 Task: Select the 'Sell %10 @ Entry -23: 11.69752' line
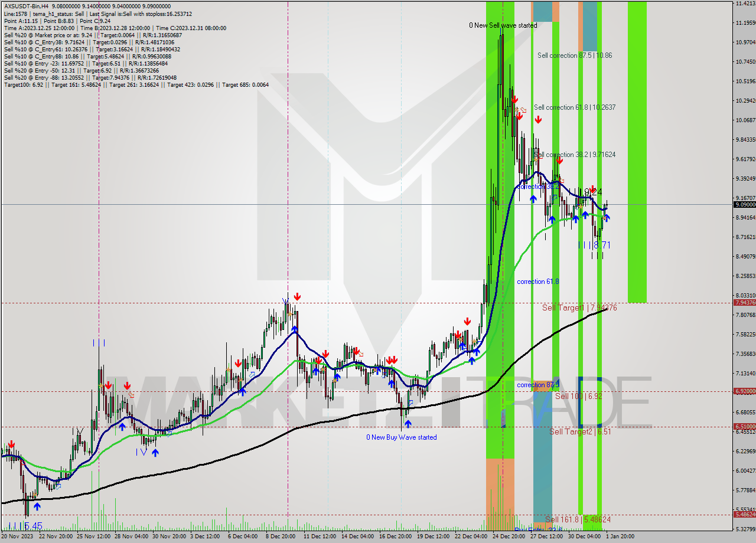pyautogui.click(x=86, y=63)
